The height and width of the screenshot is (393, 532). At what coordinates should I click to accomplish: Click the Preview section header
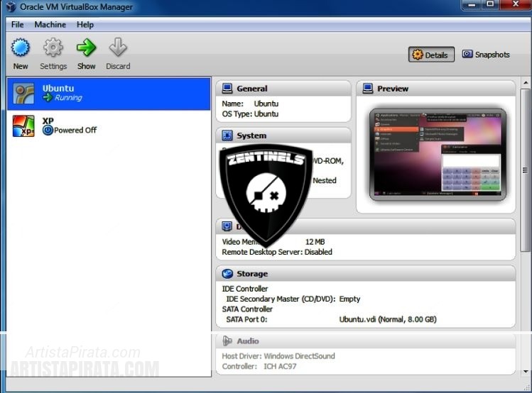click(436, 89)
